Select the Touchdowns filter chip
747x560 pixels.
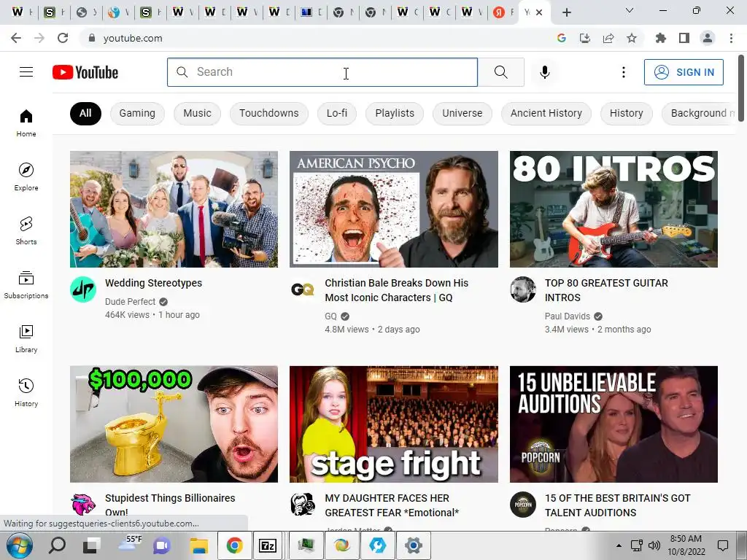click(268, 113)
